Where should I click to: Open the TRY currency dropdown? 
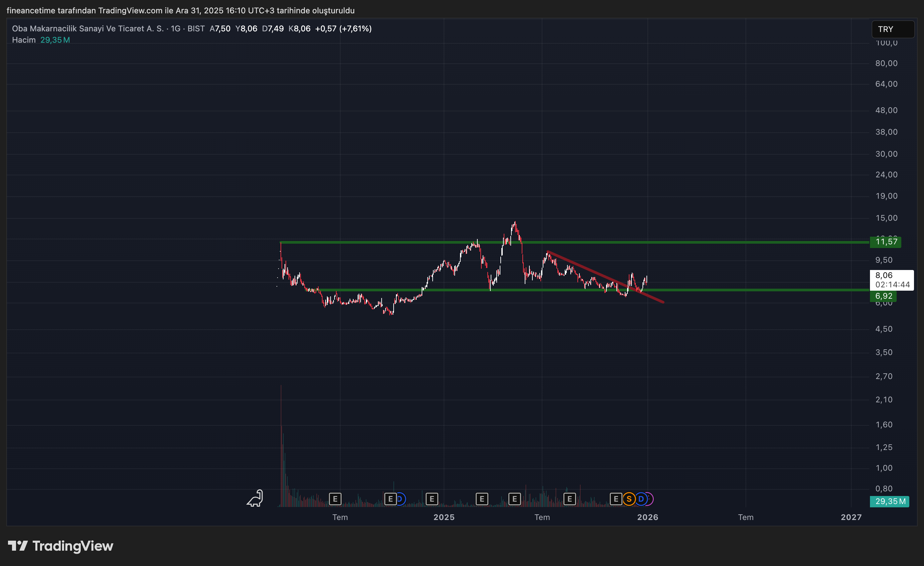click(x=892, y=29)
